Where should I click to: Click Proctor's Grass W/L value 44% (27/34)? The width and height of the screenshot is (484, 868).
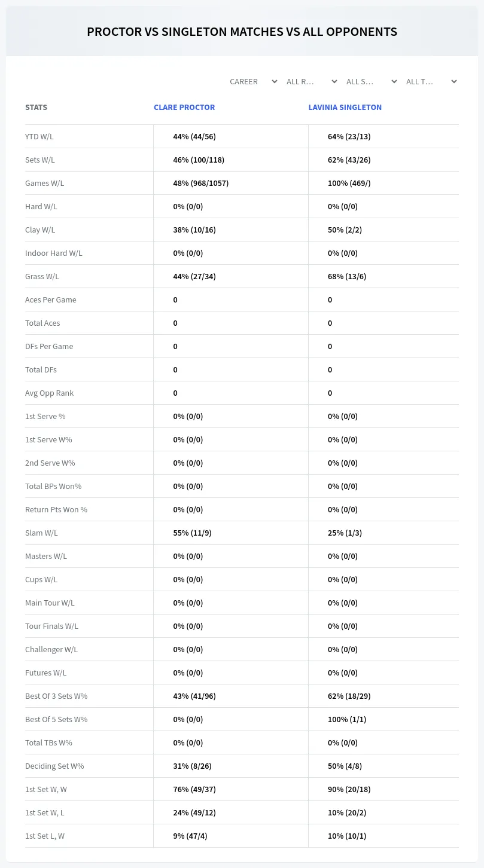coord(194,276)
